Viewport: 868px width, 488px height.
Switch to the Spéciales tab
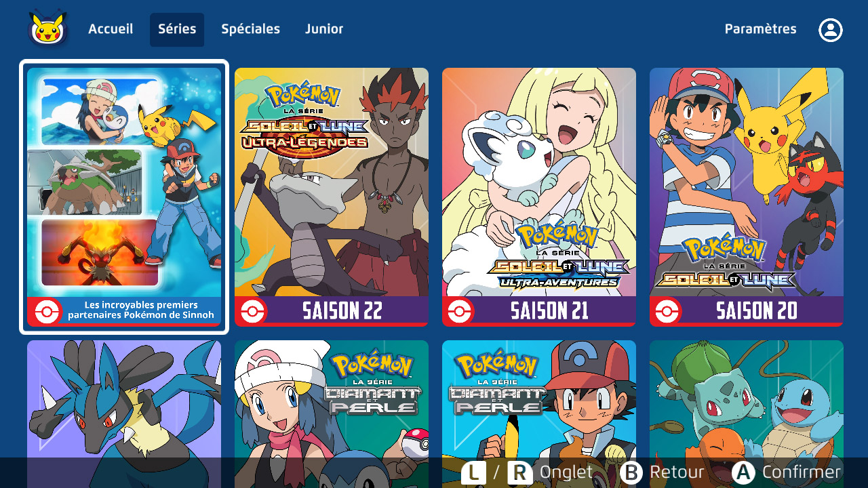click(250, 30)
